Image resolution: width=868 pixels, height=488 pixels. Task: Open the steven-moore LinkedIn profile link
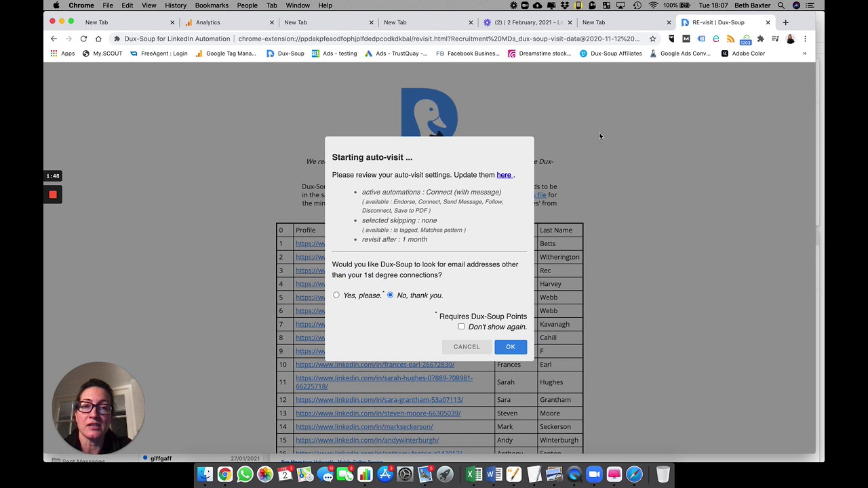(x=378, y=413)
